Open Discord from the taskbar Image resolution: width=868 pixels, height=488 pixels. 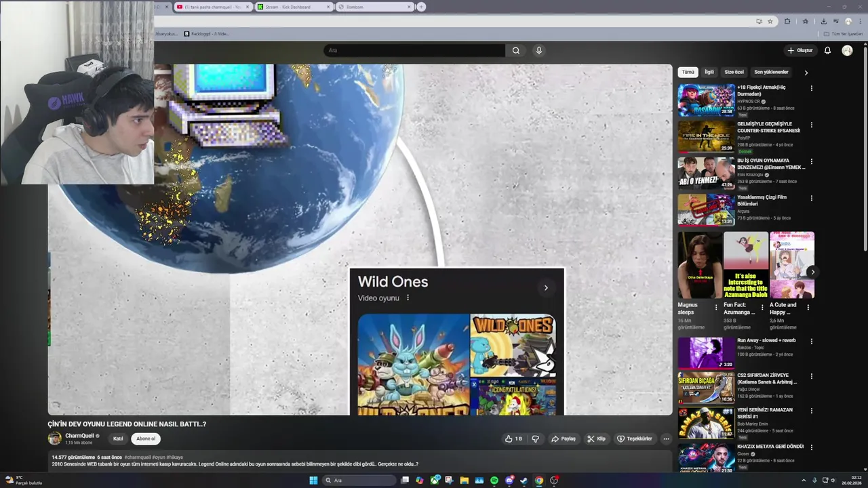coord(509,481)
